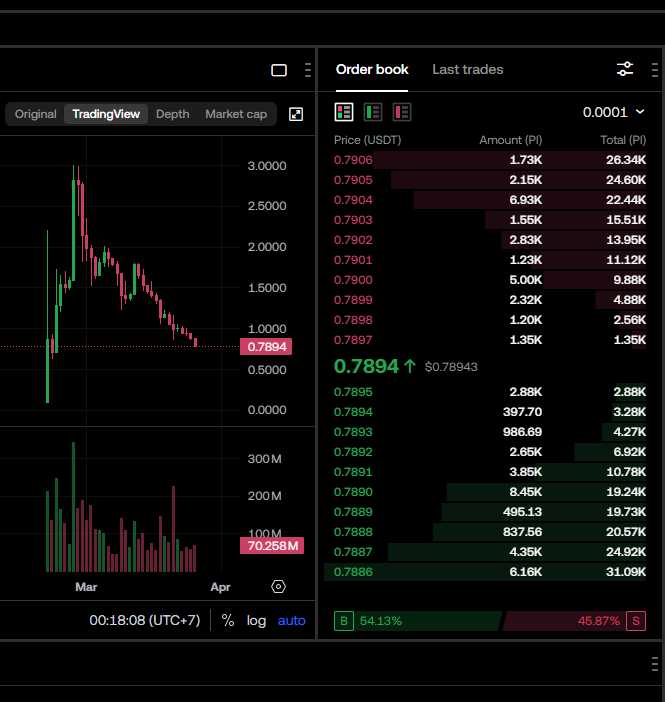The width and height of the screenshot is (665, 702).
Task: Select bid price 0.7893
Action: (x=353, y=432)
